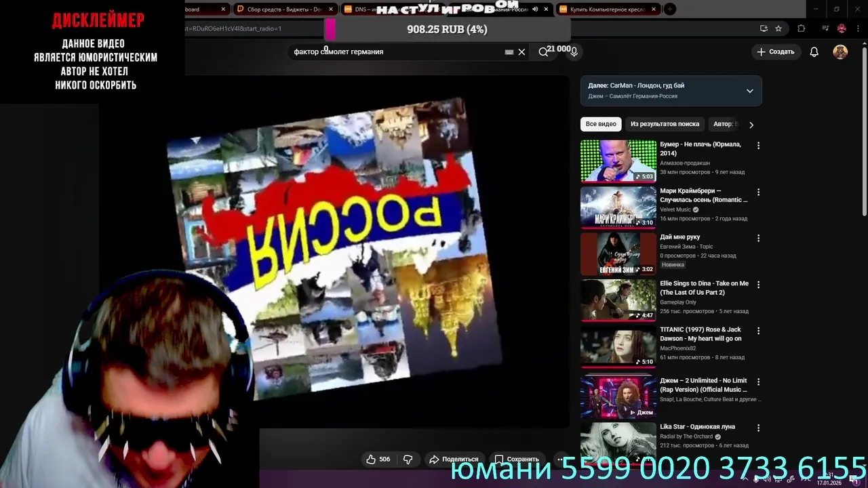Clear the search query with X icon

[x=521, y=52]
